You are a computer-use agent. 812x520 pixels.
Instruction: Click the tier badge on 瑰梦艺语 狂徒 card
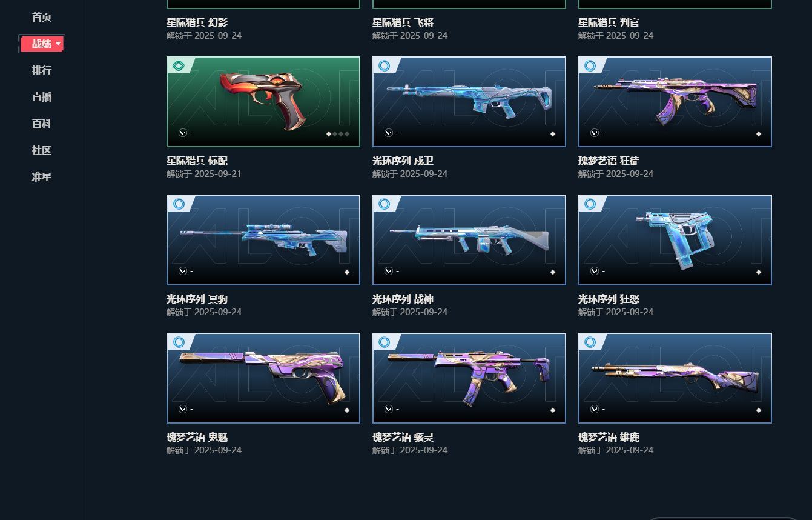pyautogui.click(x=590, y=65)
